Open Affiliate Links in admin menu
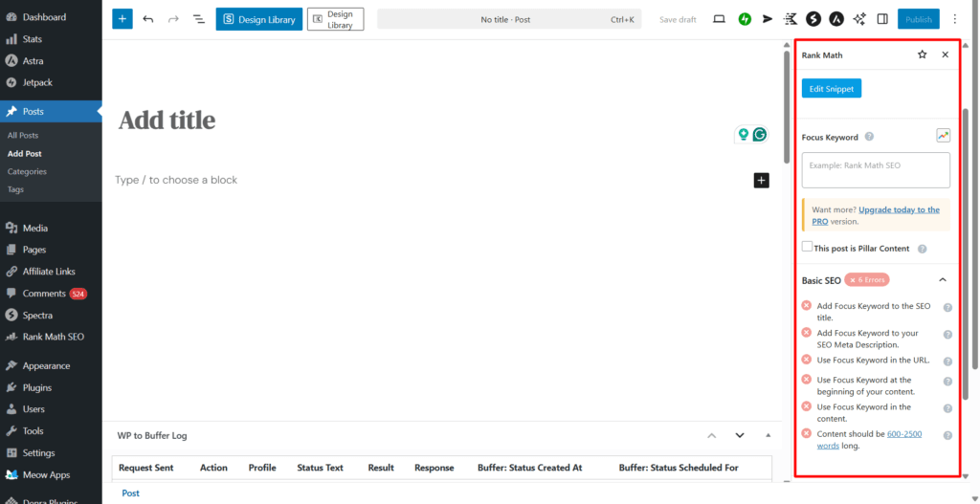Image resolution: width=980 pixels, height=504 pixels. point(51,271)
